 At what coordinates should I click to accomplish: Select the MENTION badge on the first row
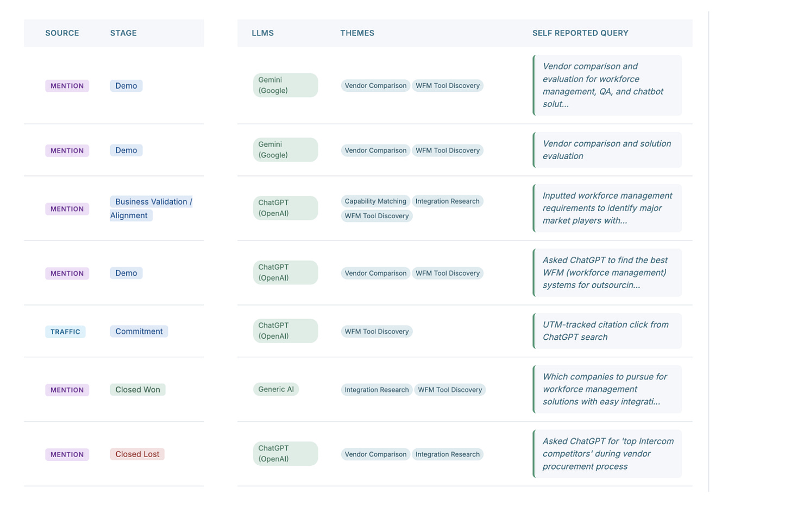[x=67, y=85]
